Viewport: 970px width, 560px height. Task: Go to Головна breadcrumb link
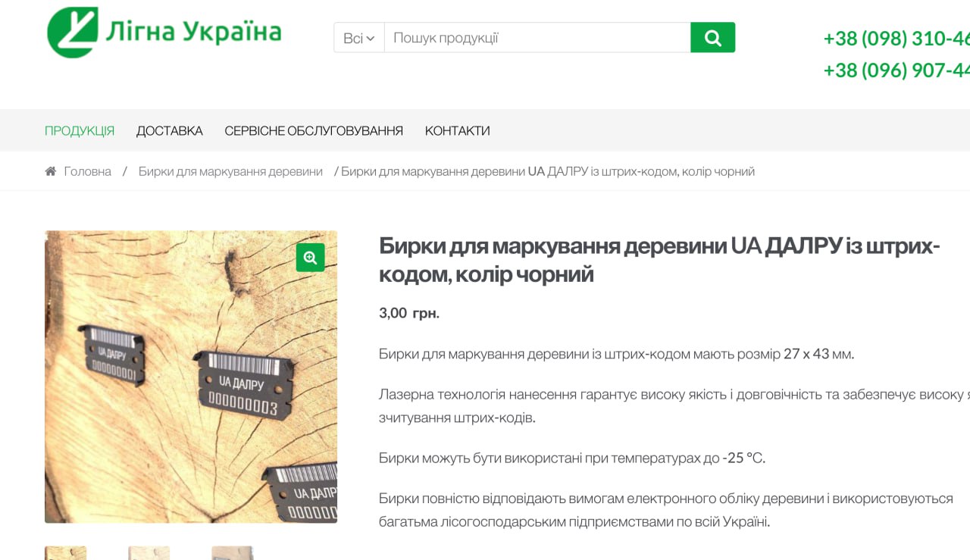[x=88, y=171]
